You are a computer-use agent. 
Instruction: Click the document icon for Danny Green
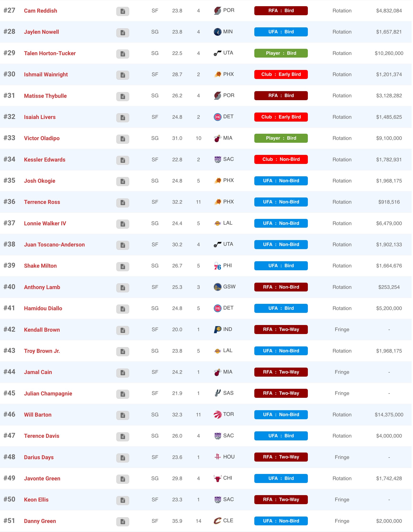coord(123,522)
